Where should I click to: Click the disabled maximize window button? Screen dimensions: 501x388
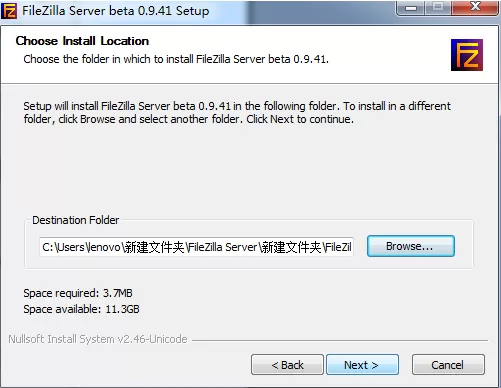click(x=438, y=7)
